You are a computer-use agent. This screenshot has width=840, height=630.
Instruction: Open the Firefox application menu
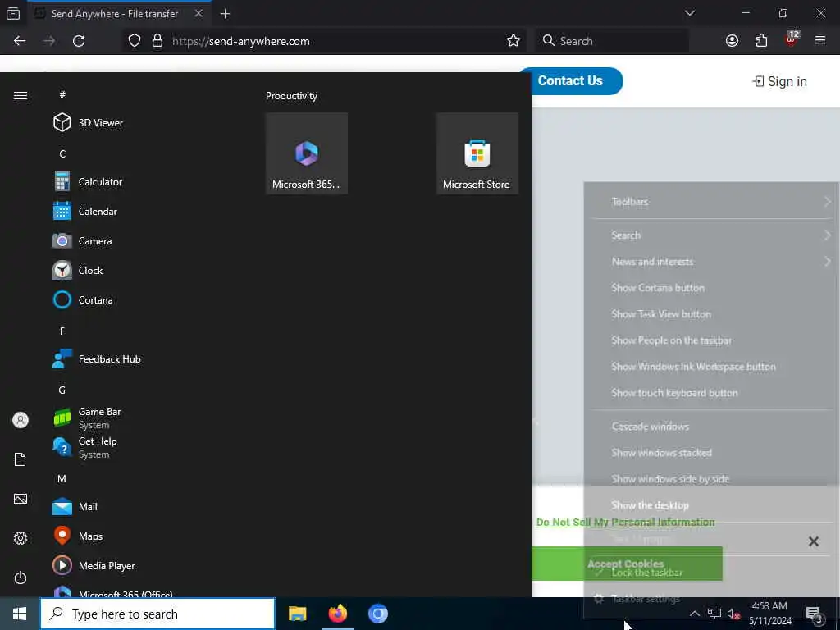point(819,41)
